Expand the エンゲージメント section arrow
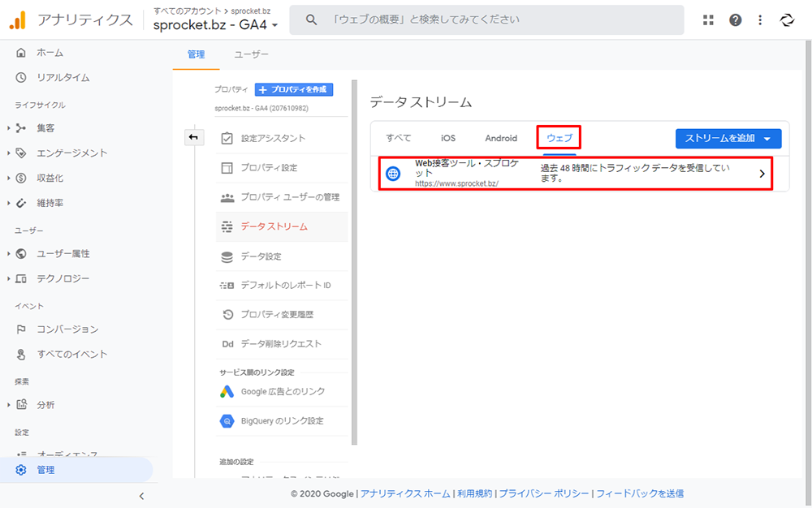Screen dimensions: 812x508 click(8, 153)
